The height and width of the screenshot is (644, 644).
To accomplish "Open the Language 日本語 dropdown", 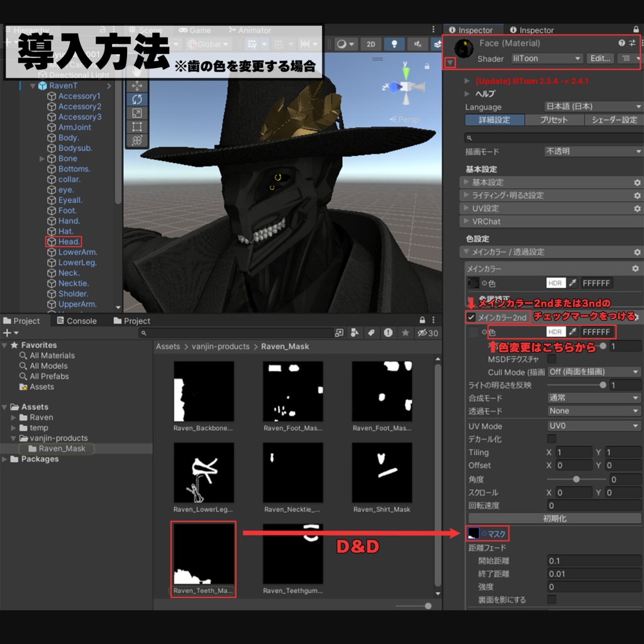I will [x=594, y=106].
